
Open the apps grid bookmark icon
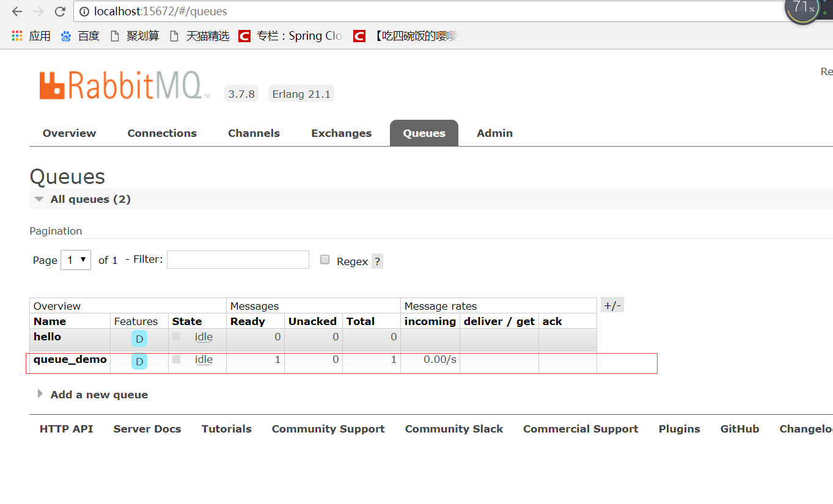pyautogui.click(x=17, y=36)
